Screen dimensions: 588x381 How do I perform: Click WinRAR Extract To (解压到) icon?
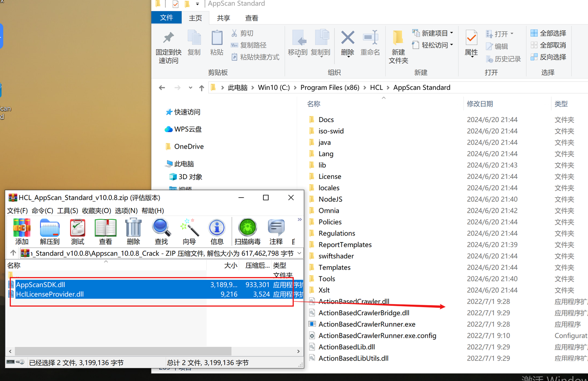pos(50,231)
